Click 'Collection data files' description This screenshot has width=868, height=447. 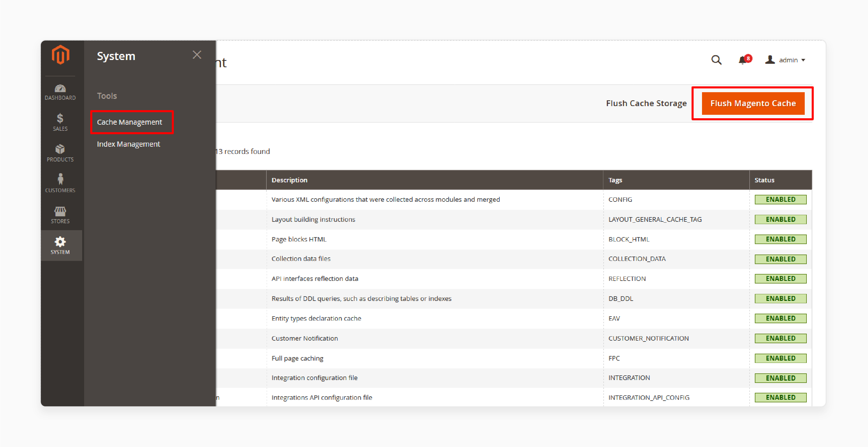[x=301, y=259]
